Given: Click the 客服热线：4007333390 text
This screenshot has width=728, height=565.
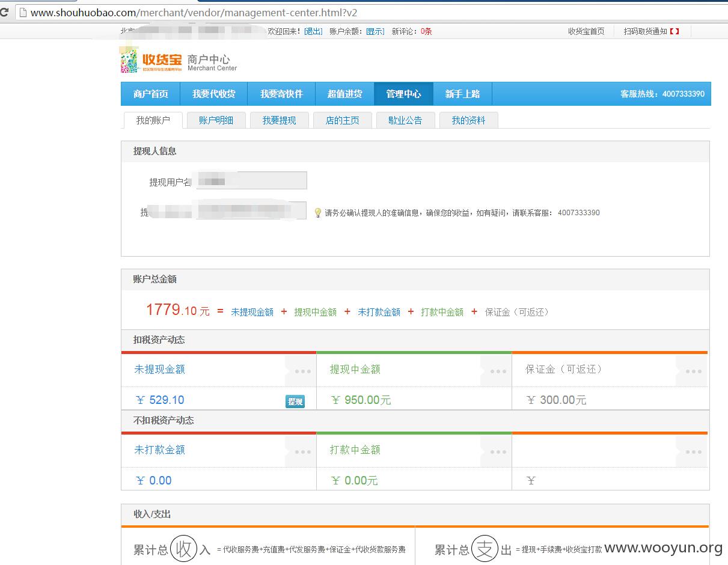Looking at the screenshot, I should [662, 94].
